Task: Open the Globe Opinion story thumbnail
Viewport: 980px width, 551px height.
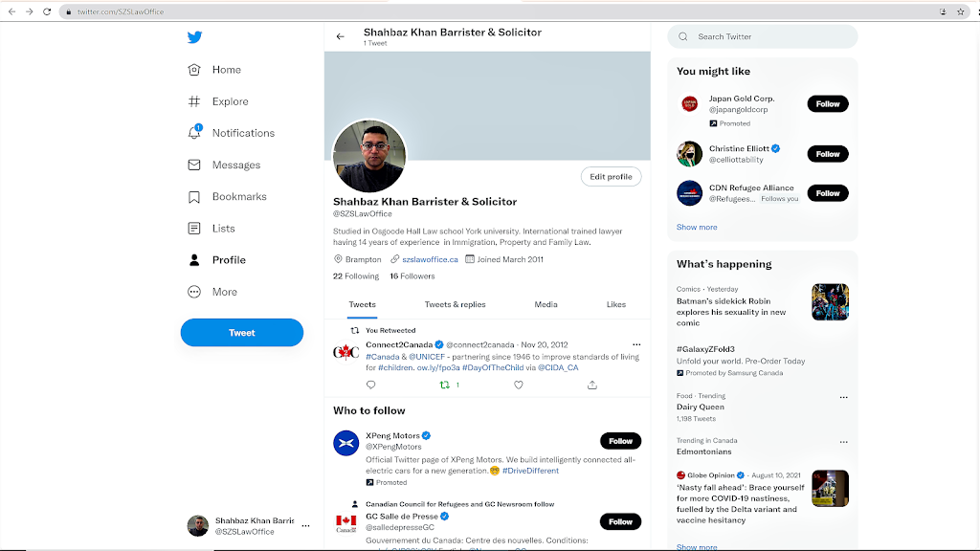Action: coord(830,489)
